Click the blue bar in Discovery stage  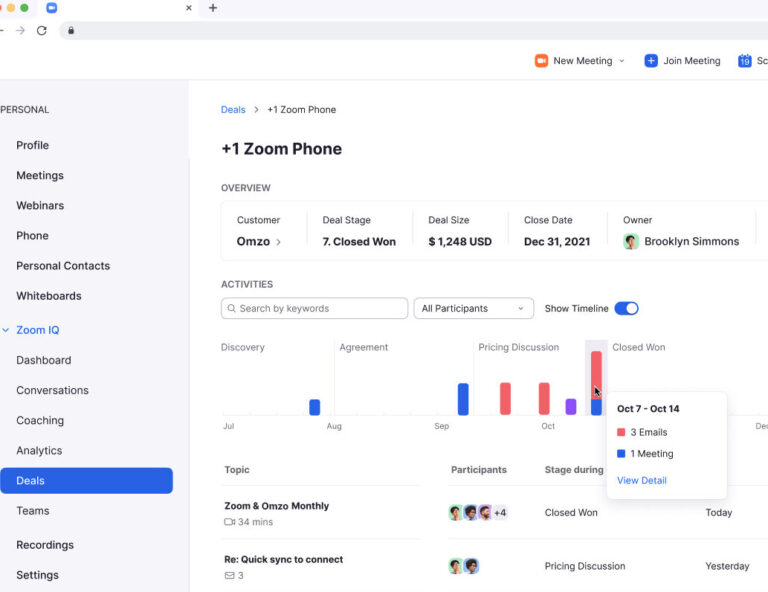[314, 407]
